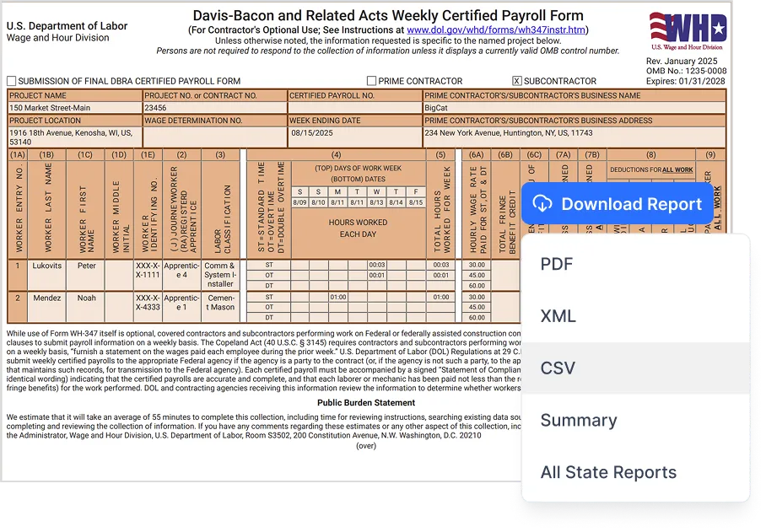Click business address '234 New York Avenue, Huntington'
This screenshot has width=766, height=532.
(574, 137)
